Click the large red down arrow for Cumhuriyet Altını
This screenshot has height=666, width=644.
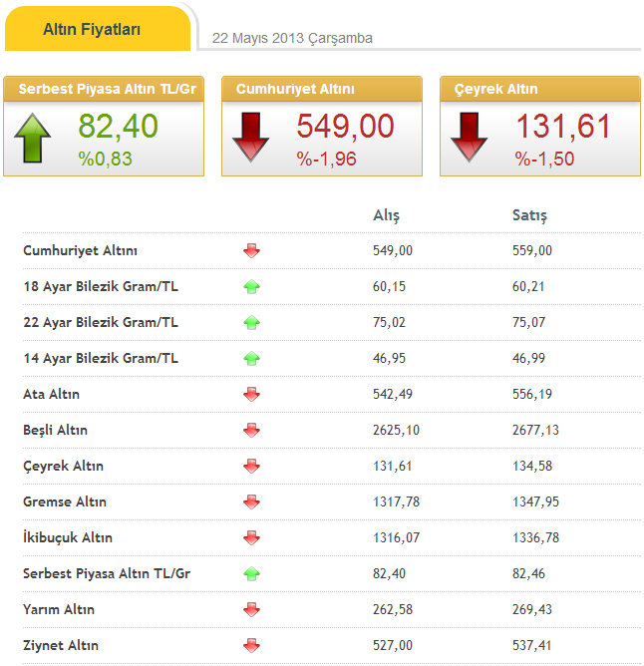tap(250, 138)
